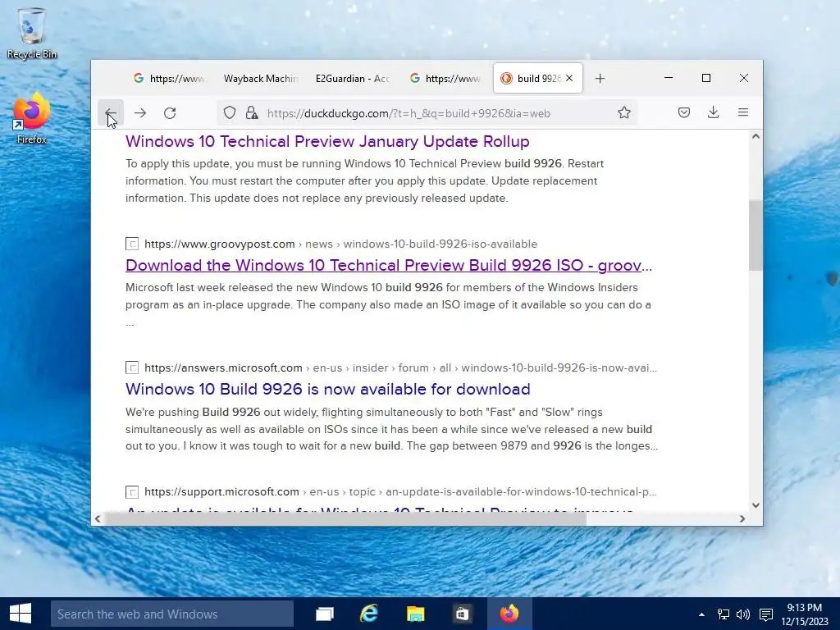Reload the DuckDuckGo page
Viewport: 840px width, 630px height.
point(170,113)
